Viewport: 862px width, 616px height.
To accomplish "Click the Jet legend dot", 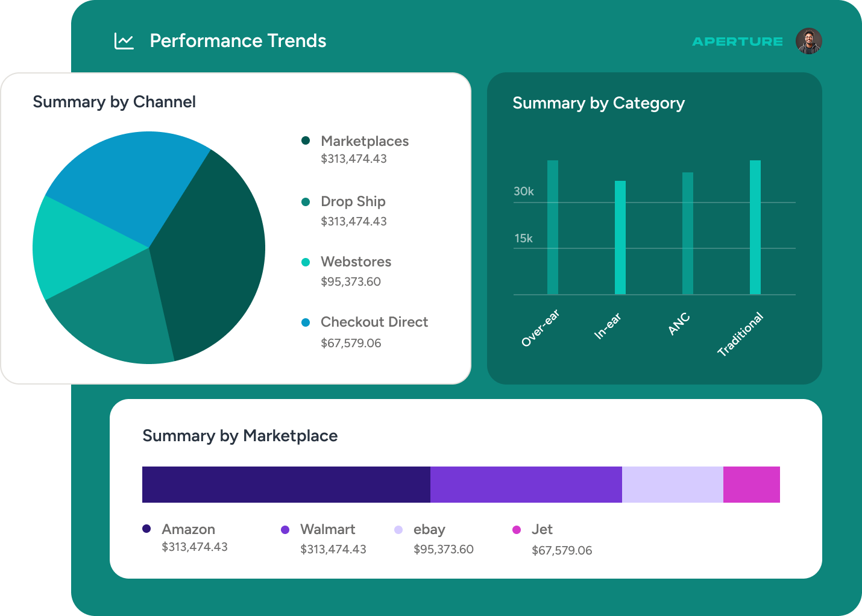I will click(x=517, y=530).
